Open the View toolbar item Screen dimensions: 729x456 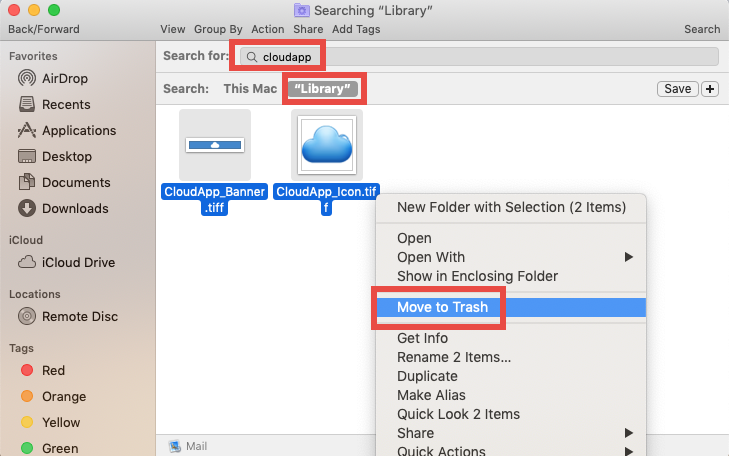point(172,29)
